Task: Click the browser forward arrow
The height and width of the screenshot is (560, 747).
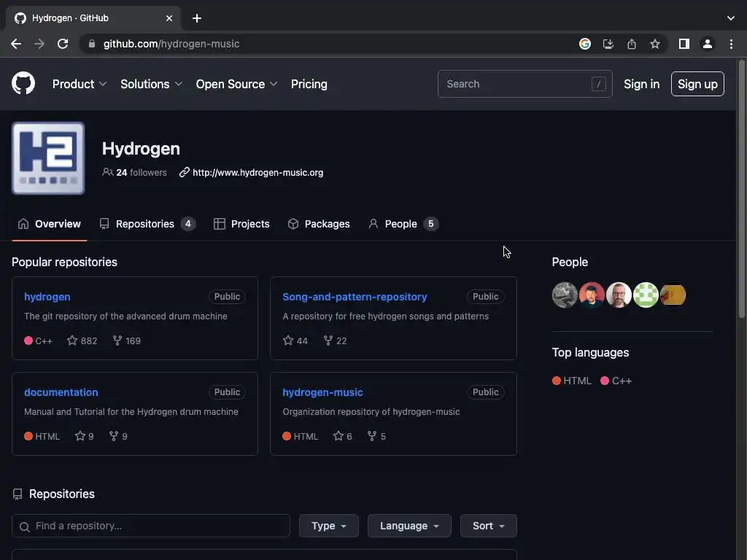Action: tap(39, 44)
